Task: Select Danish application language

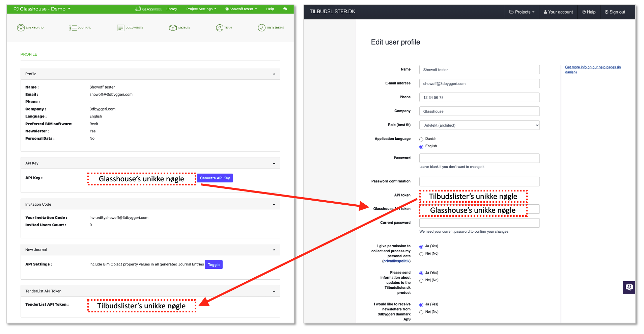Action: (421, 139)
